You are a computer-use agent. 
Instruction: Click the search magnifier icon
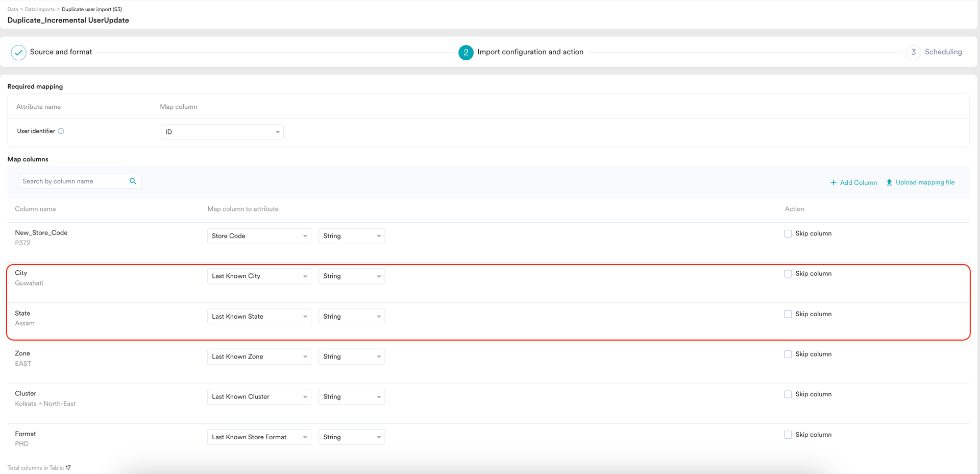(x=133, y=181)
